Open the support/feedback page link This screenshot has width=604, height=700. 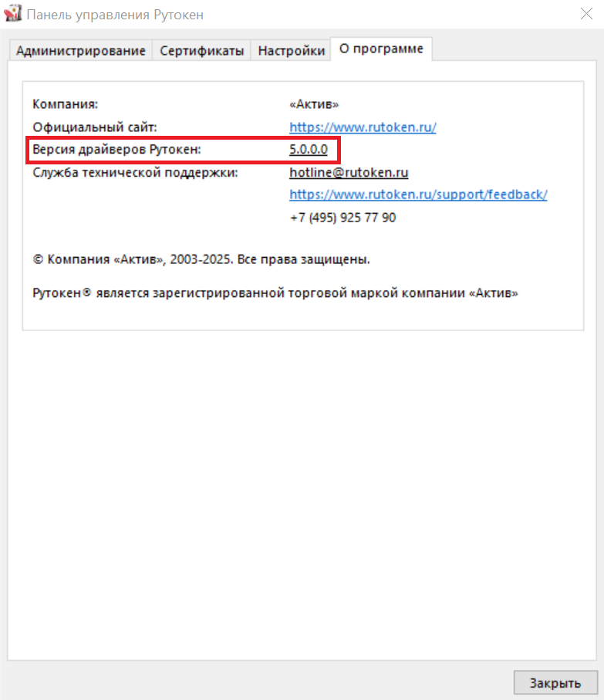pyautogui.click(x=418, y=194)
